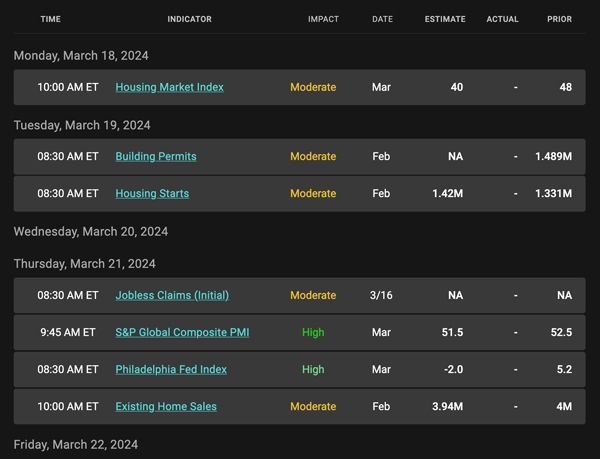Select the High impact label for Philadelphia Fed
Image resolution: width=600 pixels, height=459 pixels.
[x=313, y=369]
